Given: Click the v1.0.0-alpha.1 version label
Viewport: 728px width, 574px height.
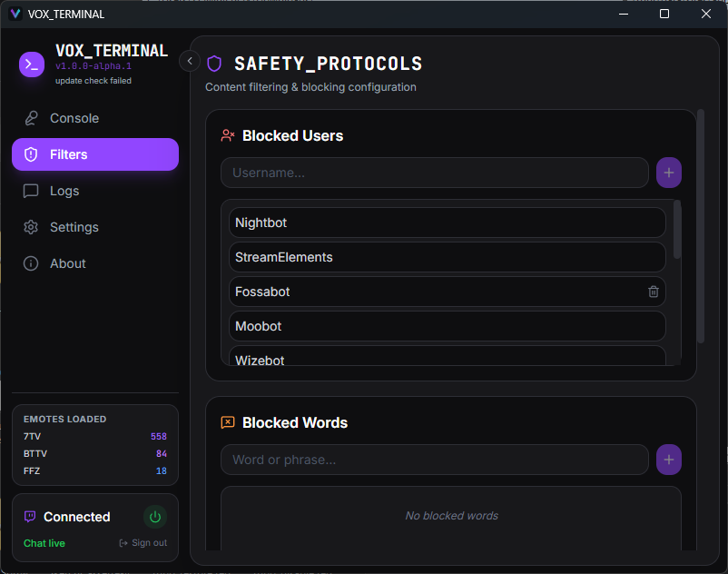Looking at the screenshot, I should click(93, 66).
